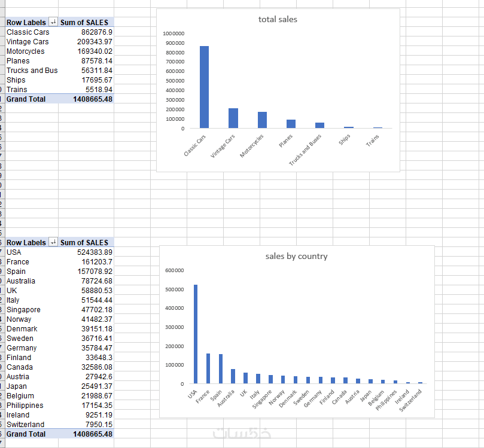The width and height of the screenshot is (484, 448).
Task: Select the Ships row label cell
Action: click(32, 80)
